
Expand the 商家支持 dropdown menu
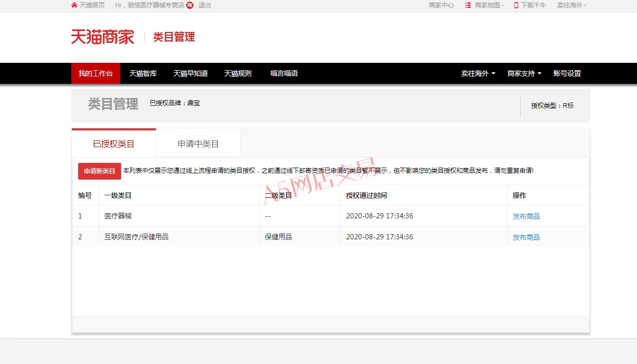tap(524, 74)
